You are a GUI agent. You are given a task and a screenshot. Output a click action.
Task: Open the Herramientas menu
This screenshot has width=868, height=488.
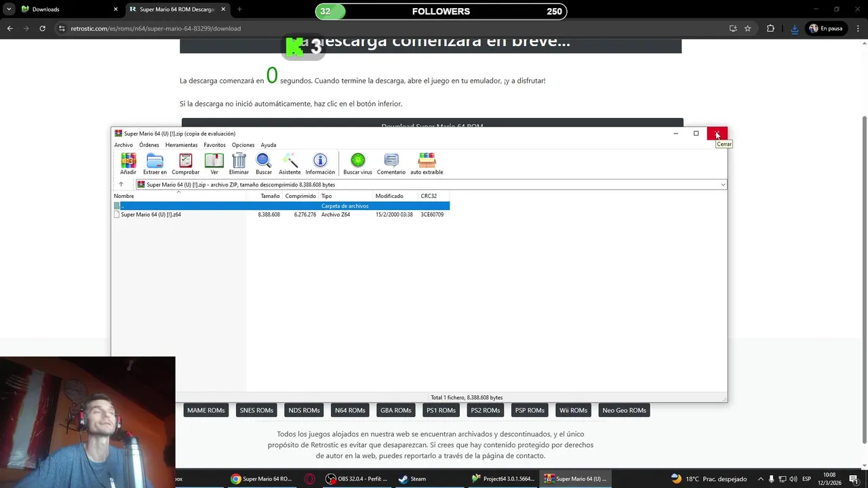(181, 145)
